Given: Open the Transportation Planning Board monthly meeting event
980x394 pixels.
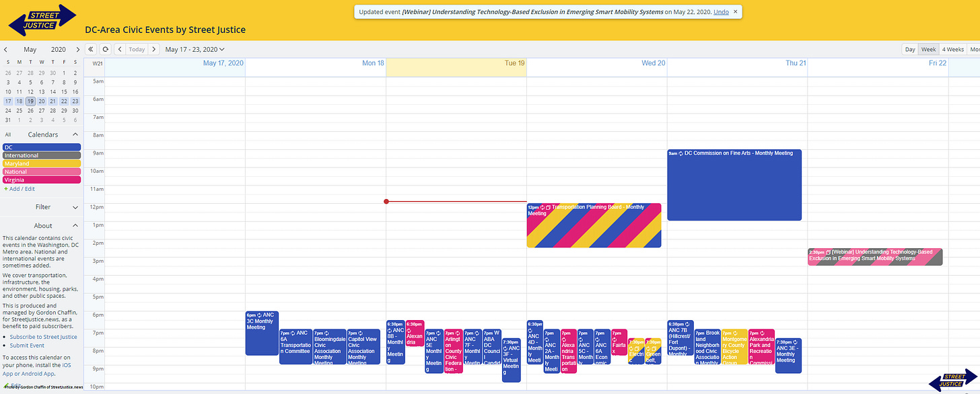Looking at the screenshot, I should 594,225.
